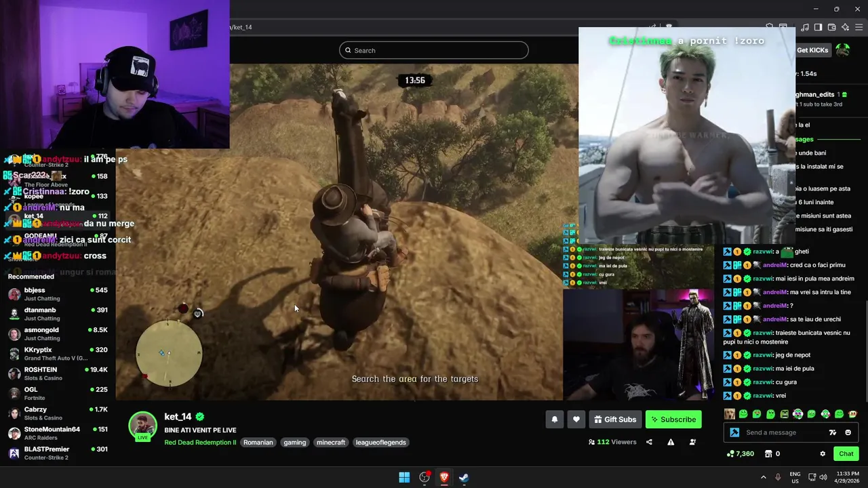Open volume control speaker tray icon

point(823,477)
